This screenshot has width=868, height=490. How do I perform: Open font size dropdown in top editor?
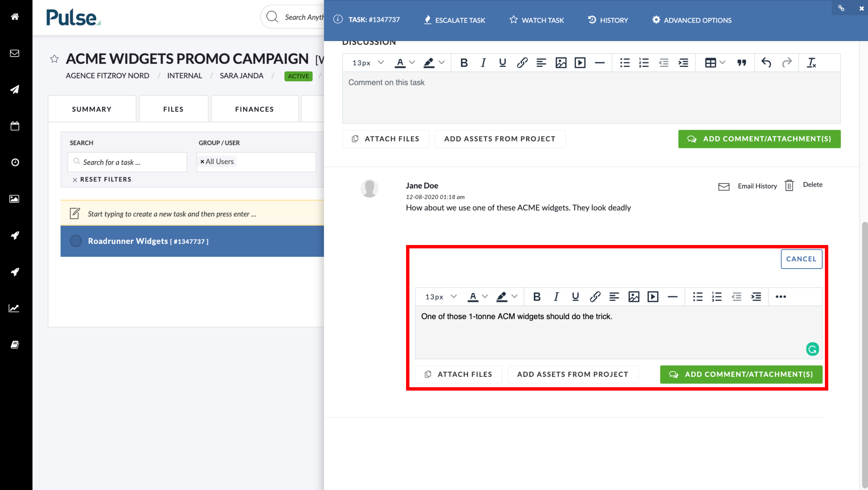coord(368,63)
